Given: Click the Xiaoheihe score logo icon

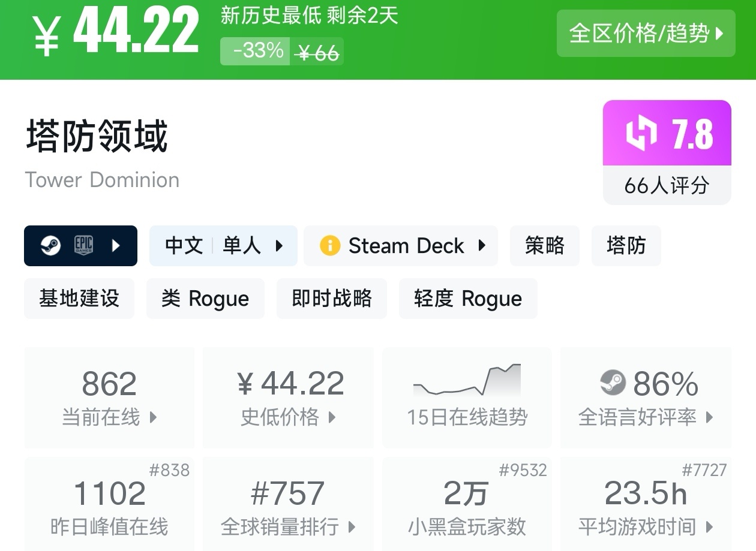Looking at the screenshot, I should click(641, 134).
